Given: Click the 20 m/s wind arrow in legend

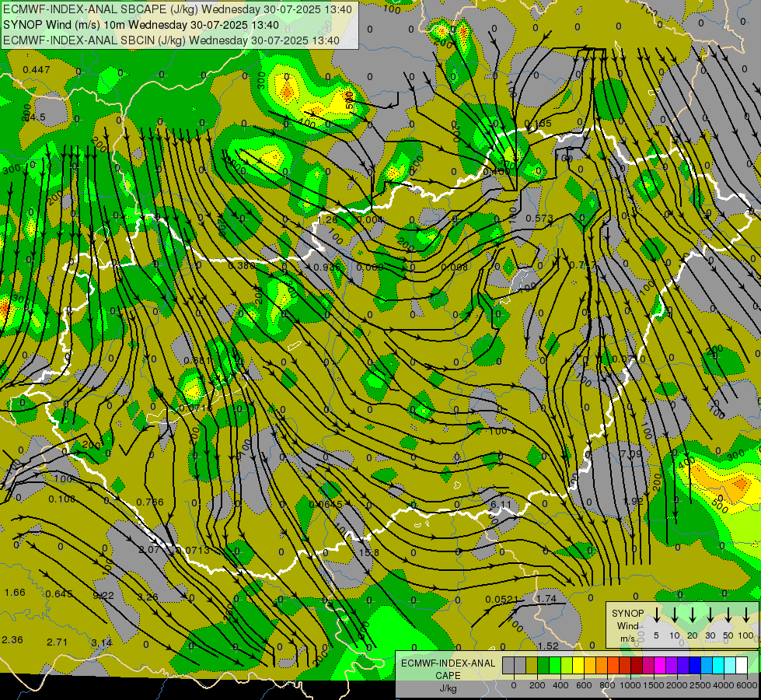Looking at the screenshot, I should point(693,615).
